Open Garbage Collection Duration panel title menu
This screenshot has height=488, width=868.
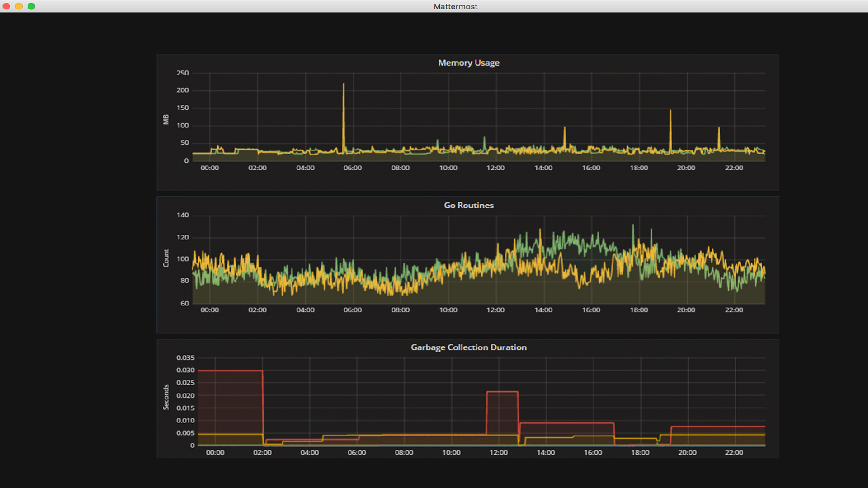tap(468, 347)
